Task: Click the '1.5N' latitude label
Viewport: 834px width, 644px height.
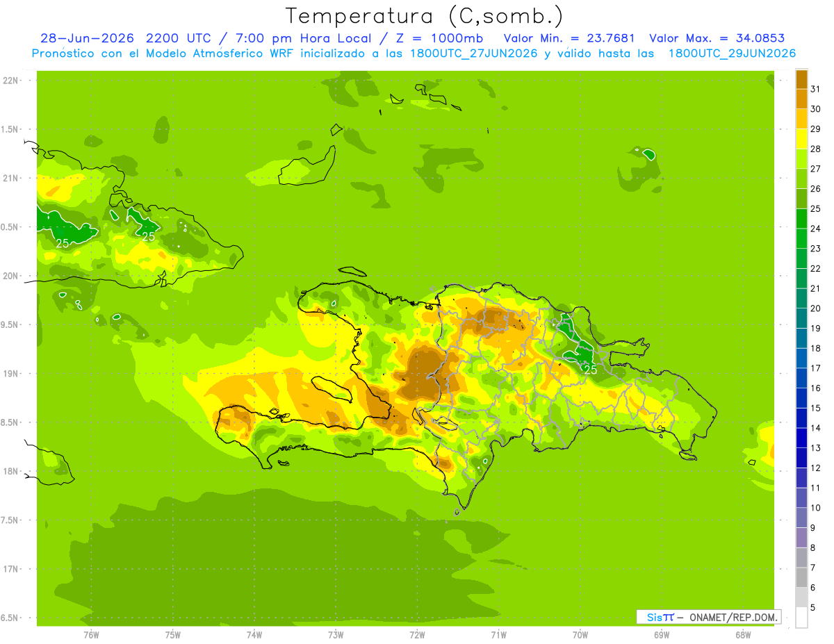Action: click(x=10, y=129)
